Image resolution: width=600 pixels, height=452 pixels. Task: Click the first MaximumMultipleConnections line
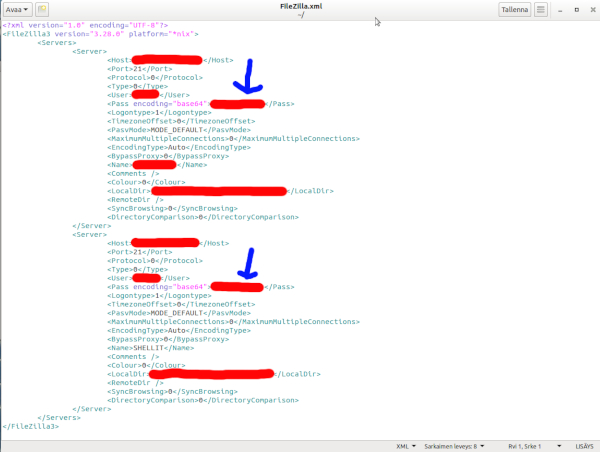pyautogui.click(x=233, y=139)
